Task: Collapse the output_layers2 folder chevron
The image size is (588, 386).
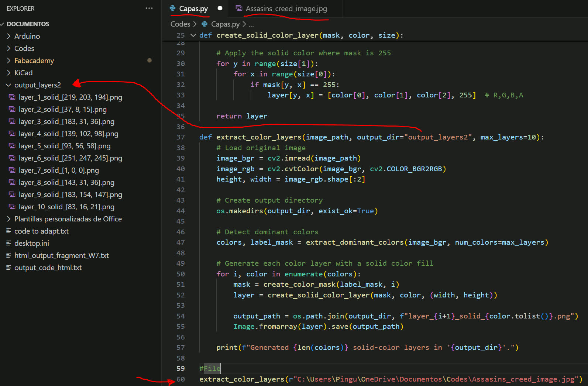Action: tap(8, 85)
